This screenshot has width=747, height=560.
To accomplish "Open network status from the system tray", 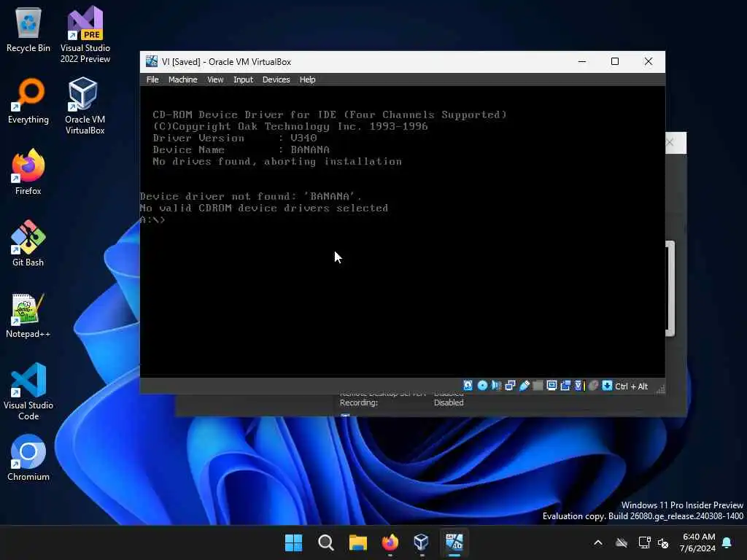I will [x=645, y=542].
